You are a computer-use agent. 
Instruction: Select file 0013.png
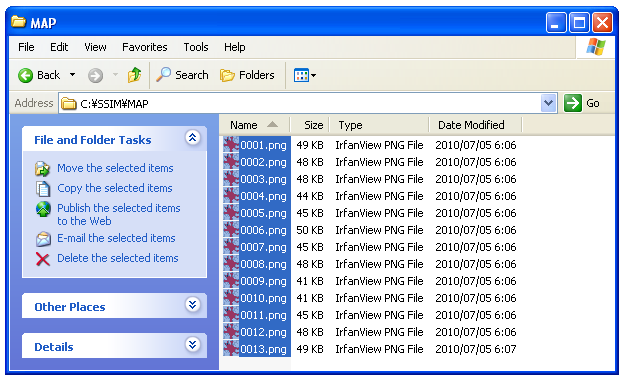pos(263,349)
